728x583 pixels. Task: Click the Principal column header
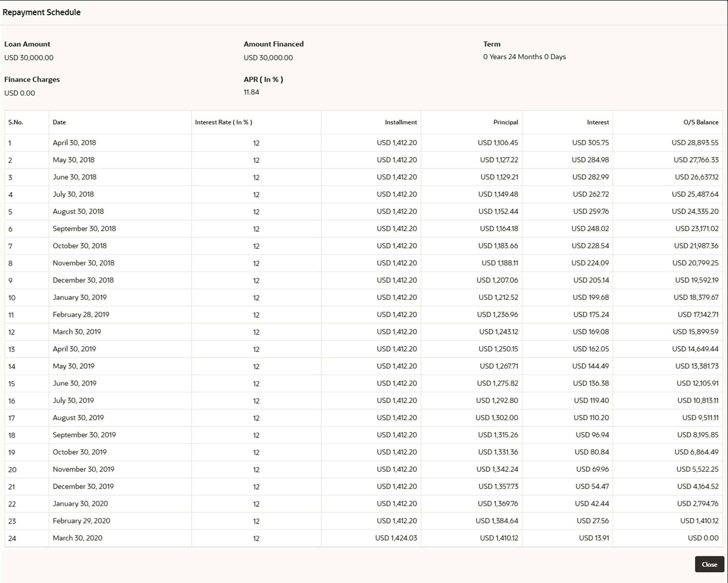coord(505,122)
